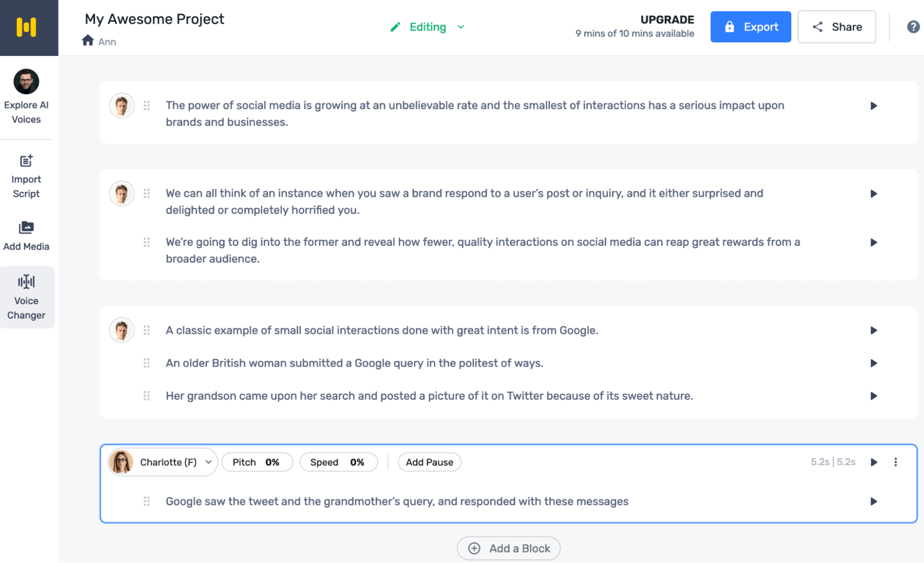Click the drag handle beside the Google tweet sentence
924x563 pixels.
click(147, 501)
